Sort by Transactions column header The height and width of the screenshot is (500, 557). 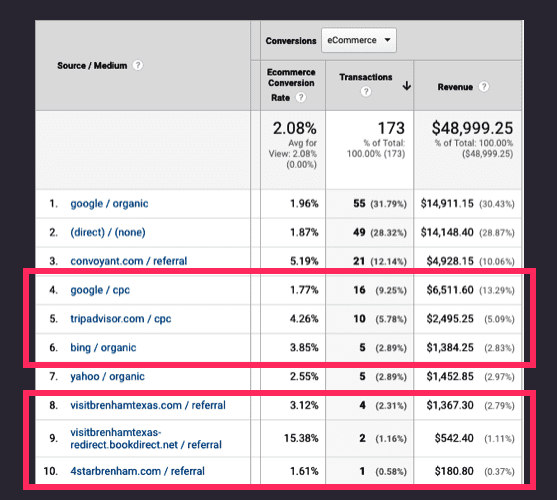pyautogui.click(x=366, y=77)
